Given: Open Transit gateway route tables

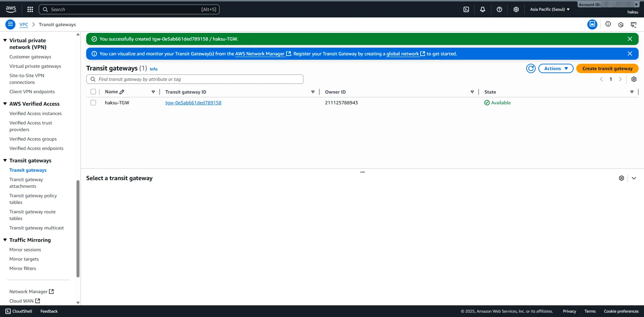Looking at the screenshot, I should [x=33, y=215].
